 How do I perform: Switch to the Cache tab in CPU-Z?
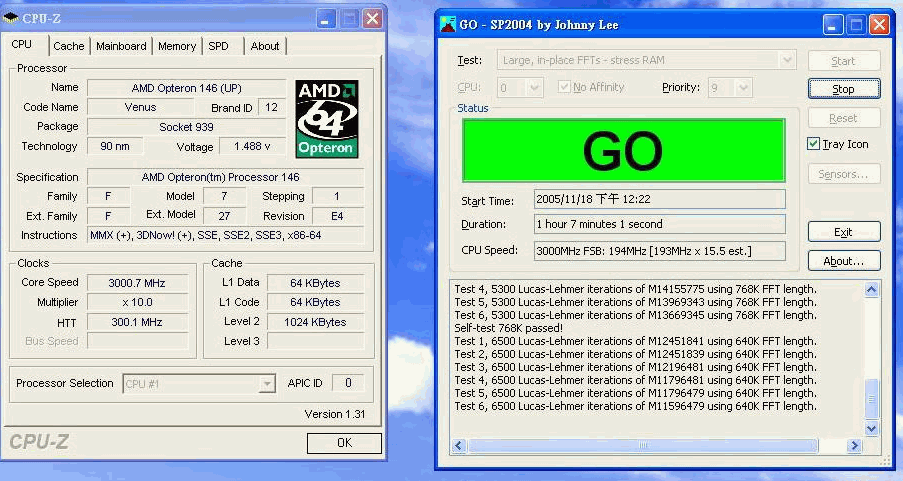pos(69,46)
